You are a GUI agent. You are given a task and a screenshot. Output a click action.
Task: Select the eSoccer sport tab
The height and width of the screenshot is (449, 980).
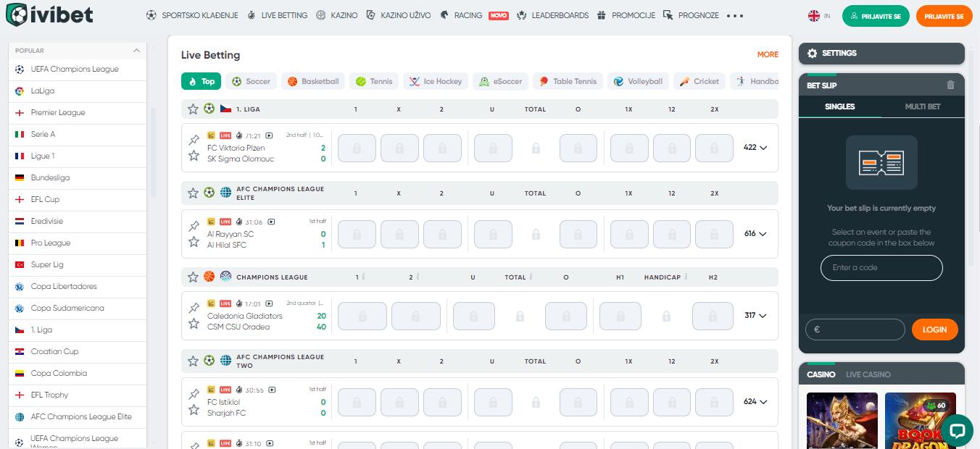tap(500, 82)
